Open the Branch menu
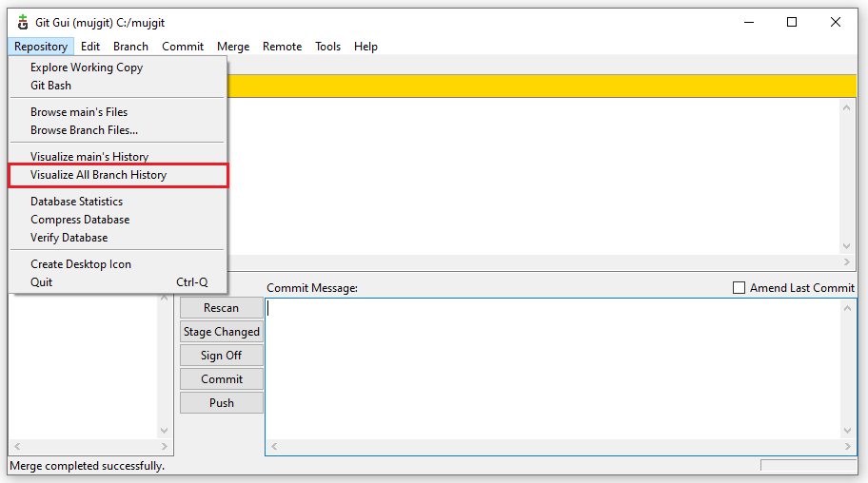Image resolution: width=868 pixels, height=483 pixels. [x=130, y=47]
